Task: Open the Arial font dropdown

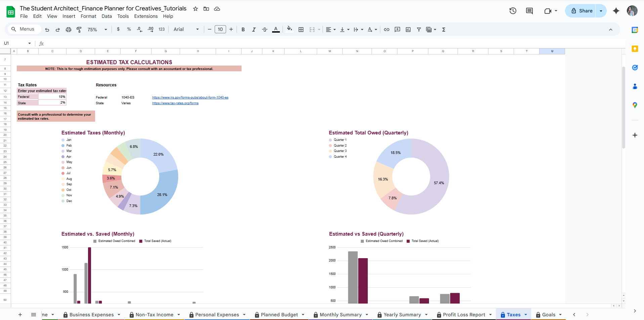Action: pyautogui.click(x=186, y=30)
